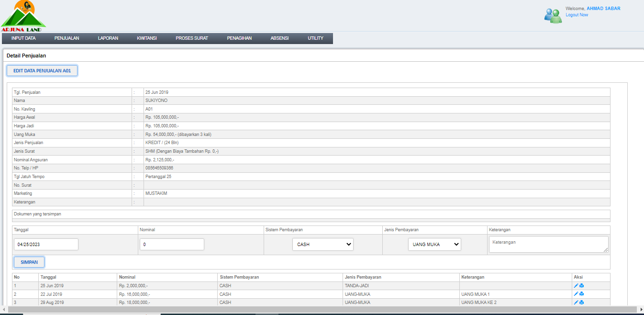Click the Tanggal date input field
This screenshot has width=644, height=315.
click(x=46, y=245)
